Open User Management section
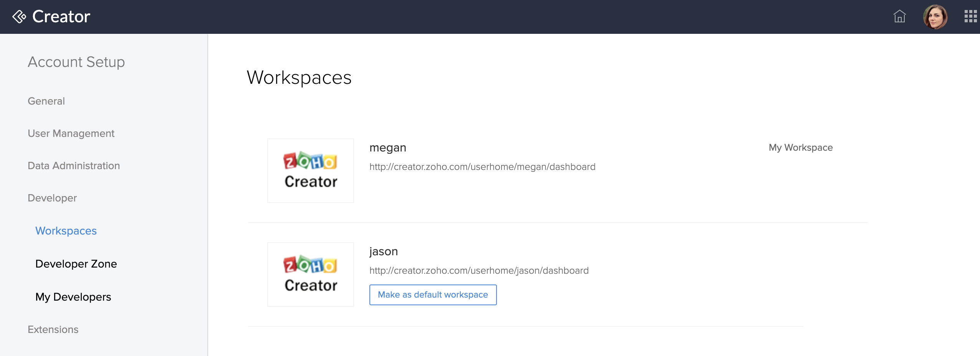The width and height of the screenshot is (980, 356). (x=71, y=133)
